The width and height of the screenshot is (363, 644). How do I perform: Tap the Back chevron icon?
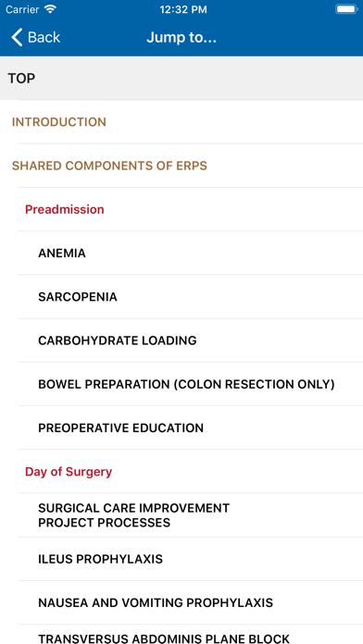click(17, 37)
